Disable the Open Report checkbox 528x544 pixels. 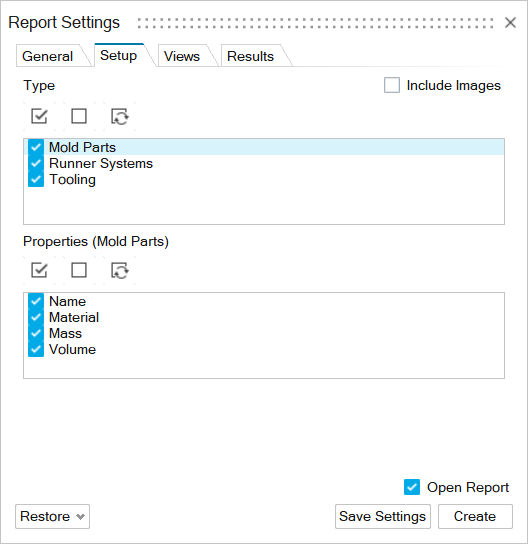pos(412,487)
